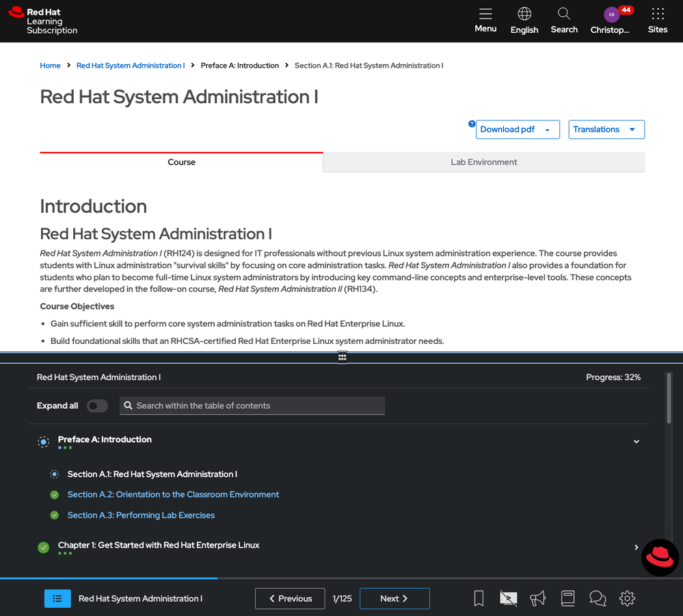Image resolution: width=683 pixels, height=616 pixels.
Task: Click the crossed-out screen icon
Action: (x=508, y=598)
